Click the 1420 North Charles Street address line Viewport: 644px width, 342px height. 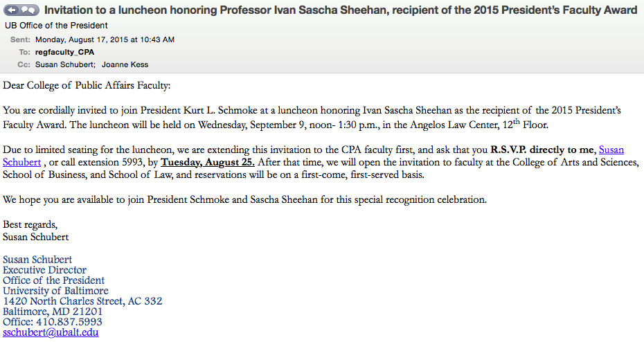point(82,301)
